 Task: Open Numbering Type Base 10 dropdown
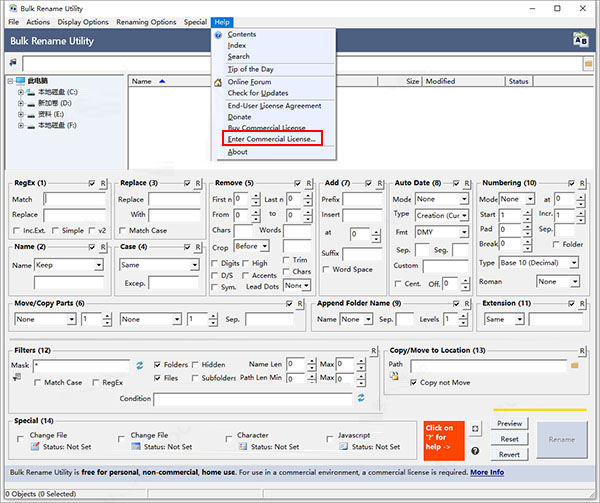(x=574, y=263)
